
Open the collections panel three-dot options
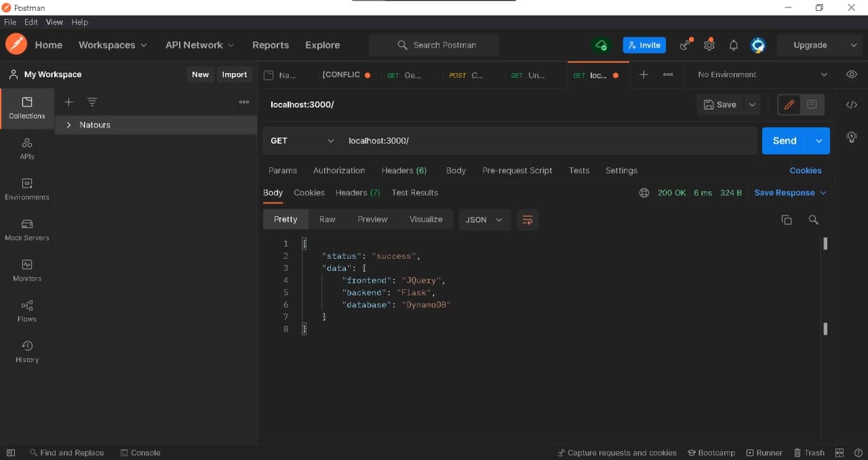tap(244, 102)
